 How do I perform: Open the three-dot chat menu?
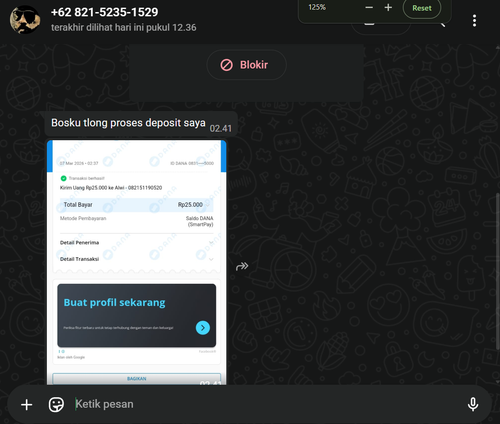(474, 21)
